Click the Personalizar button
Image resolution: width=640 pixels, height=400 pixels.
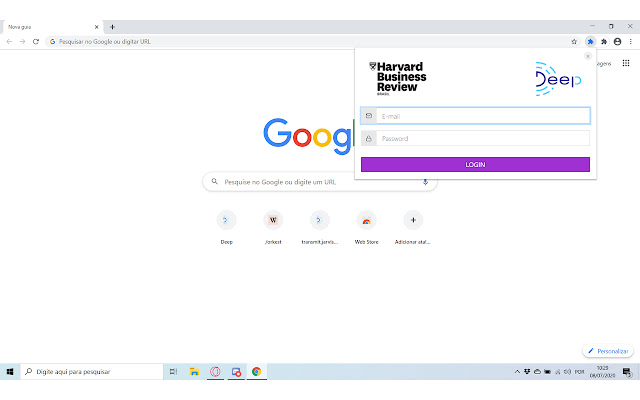[608, 351]
